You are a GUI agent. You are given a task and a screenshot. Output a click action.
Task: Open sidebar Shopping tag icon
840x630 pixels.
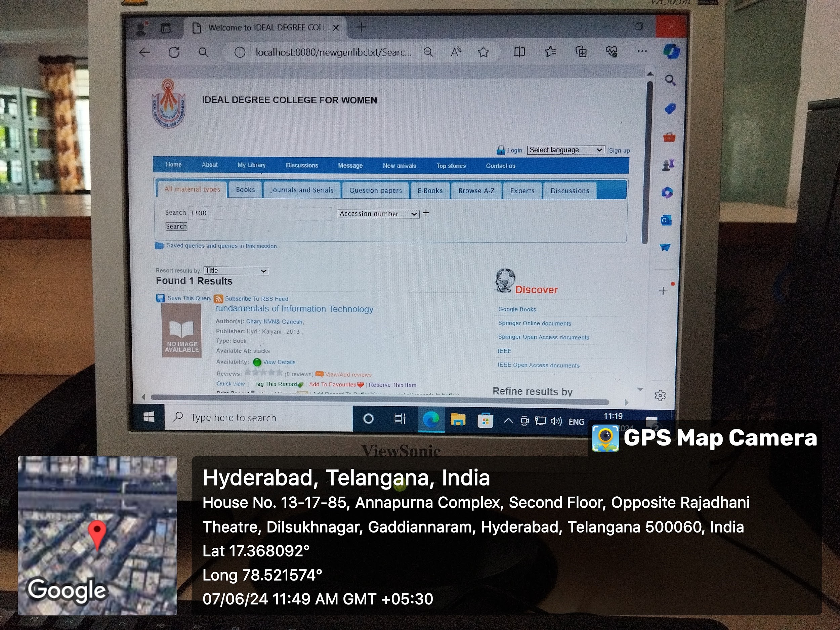tap(670, 109)
